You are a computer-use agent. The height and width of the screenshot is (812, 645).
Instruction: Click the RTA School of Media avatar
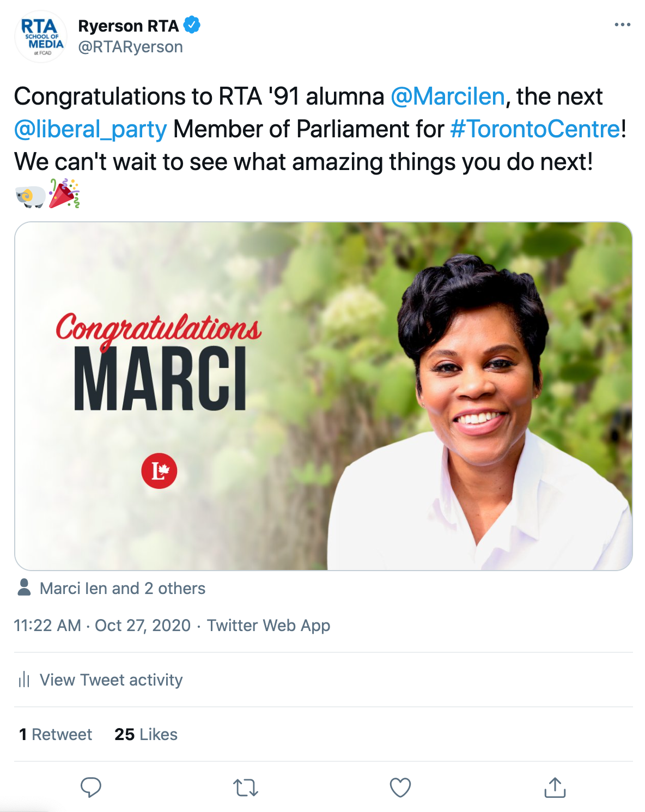click(x=41, y=37)
